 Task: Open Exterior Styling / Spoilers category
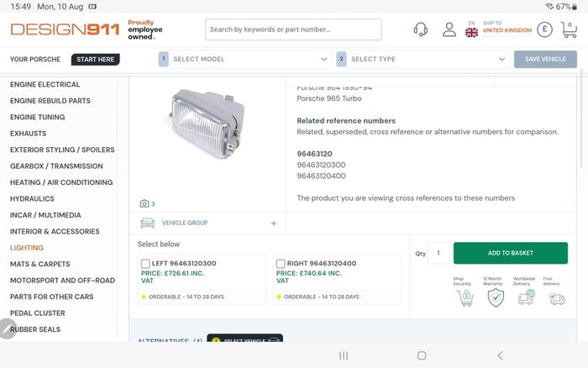tap(62, 150)
